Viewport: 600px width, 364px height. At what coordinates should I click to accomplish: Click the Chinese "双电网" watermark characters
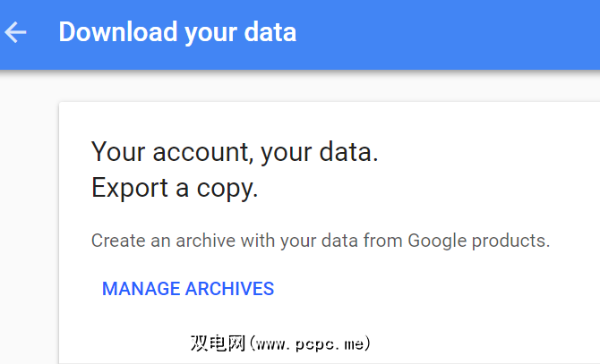coord(217,343)
